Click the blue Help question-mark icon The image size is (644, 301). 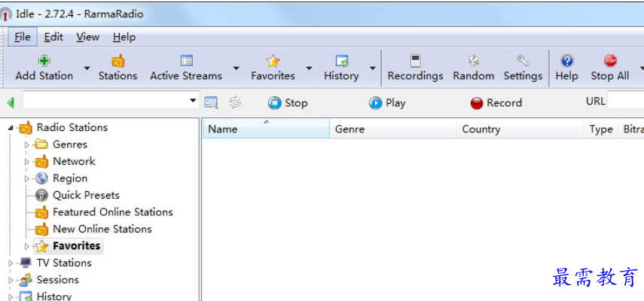[x=566, y=61]
